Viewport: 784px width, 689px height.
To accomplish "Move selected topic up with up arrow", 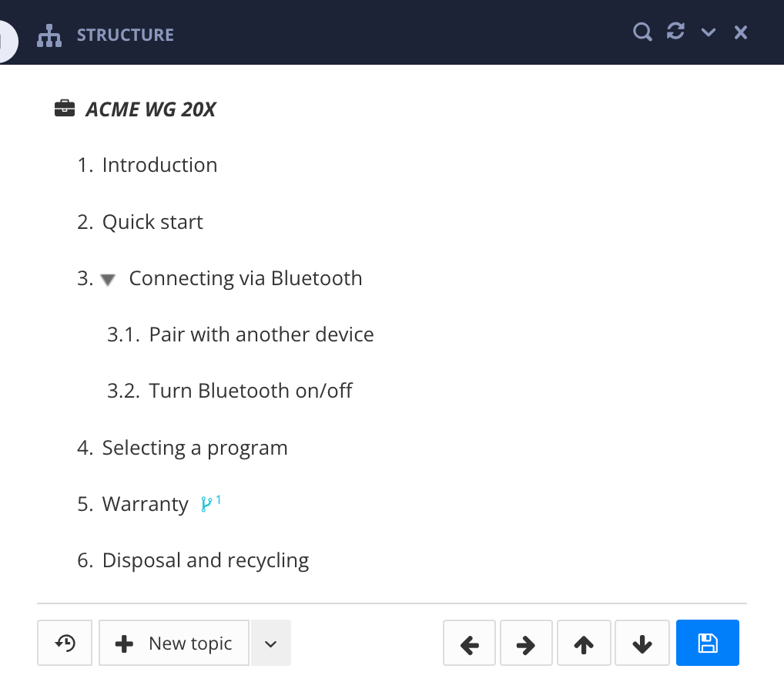I will pos(584,642).
